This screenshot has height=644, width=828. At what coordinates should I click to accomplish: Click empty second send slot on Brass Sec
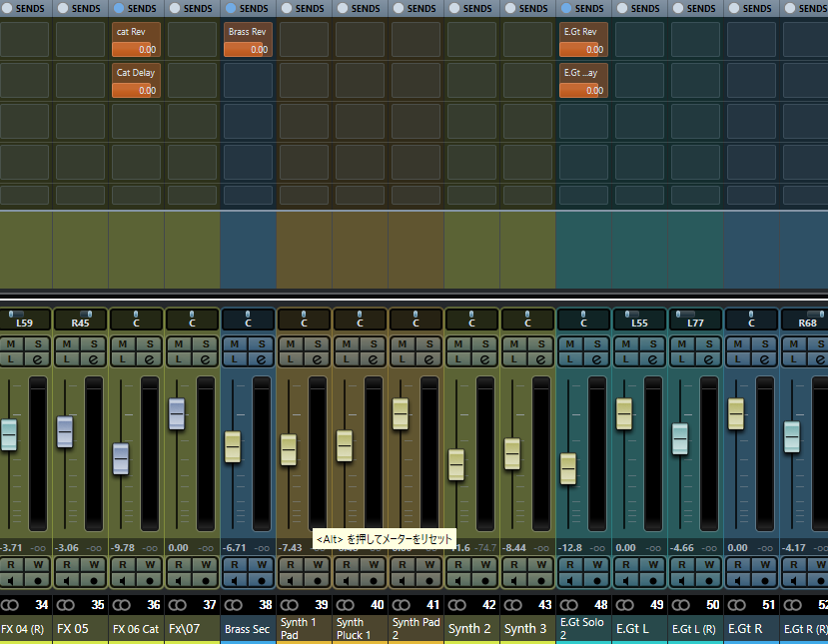click(248, 81)
